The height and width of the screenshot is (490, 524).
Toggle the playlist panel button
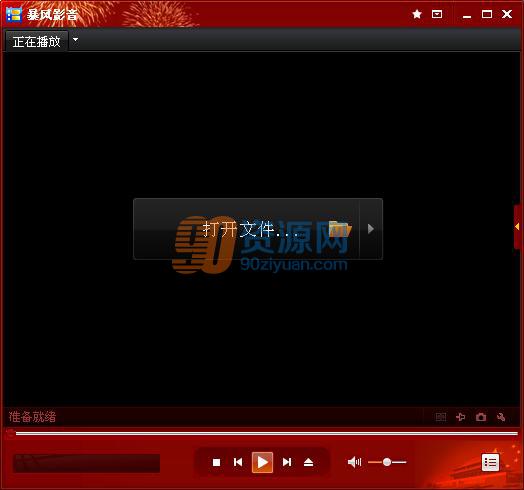click(490, 463)
